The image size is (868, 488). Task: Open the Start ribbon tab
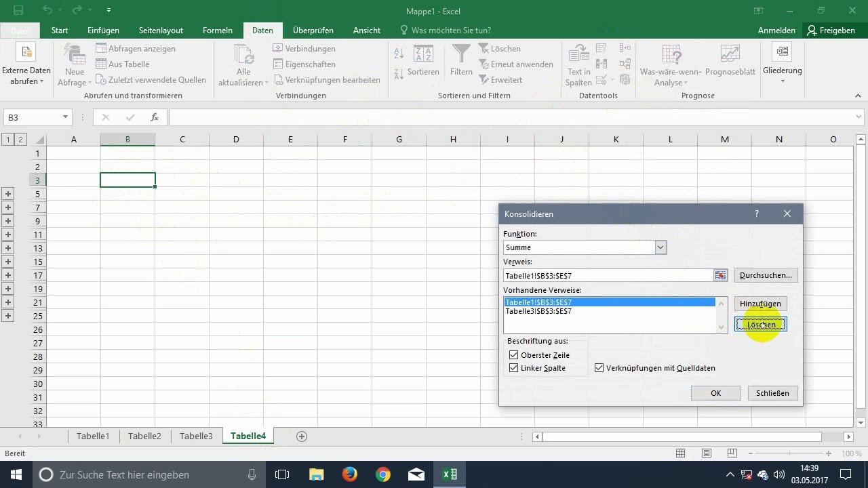point(60,30)
